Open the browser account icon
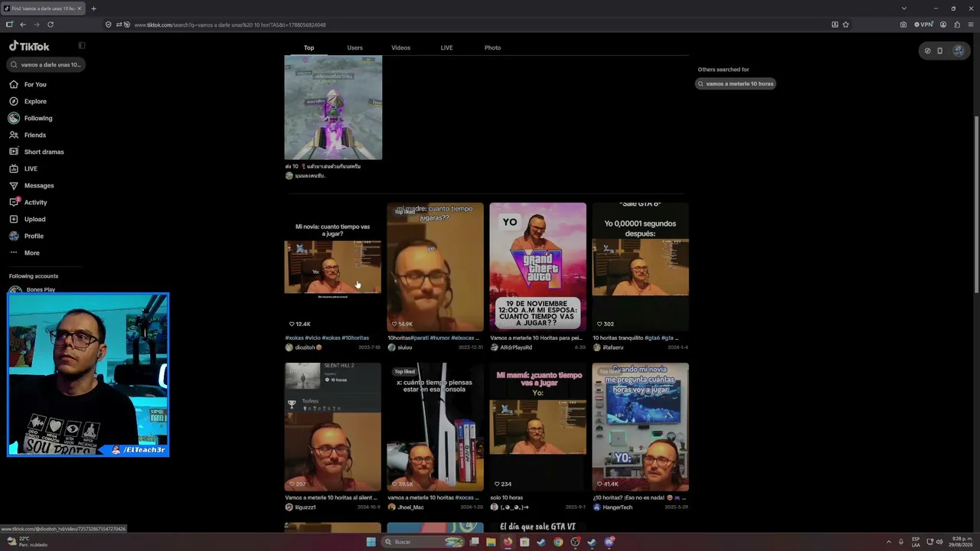This screenshot has width=980, height=551. pos(943,24)
